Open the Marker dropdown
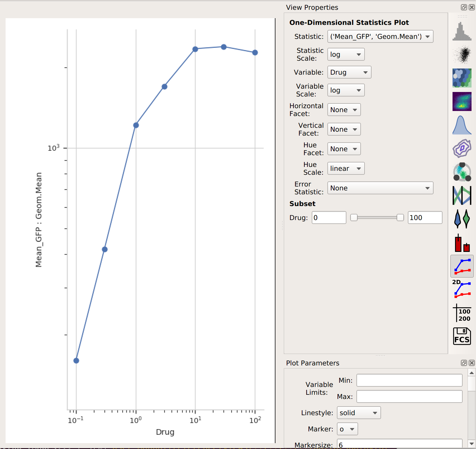 (x=347, y=429)
